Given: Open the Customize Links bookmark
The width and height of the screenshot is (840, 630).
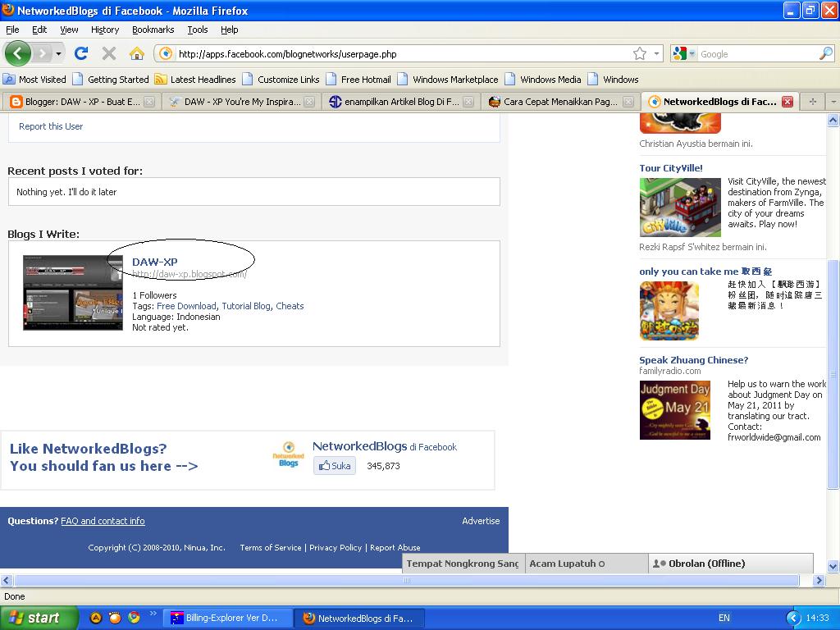Looking at the screenshot, I should (281, 80).
